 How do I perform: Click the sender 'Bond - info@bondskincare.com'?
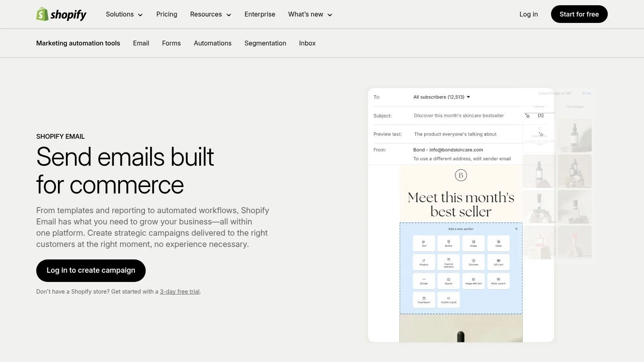coord(448,150)
